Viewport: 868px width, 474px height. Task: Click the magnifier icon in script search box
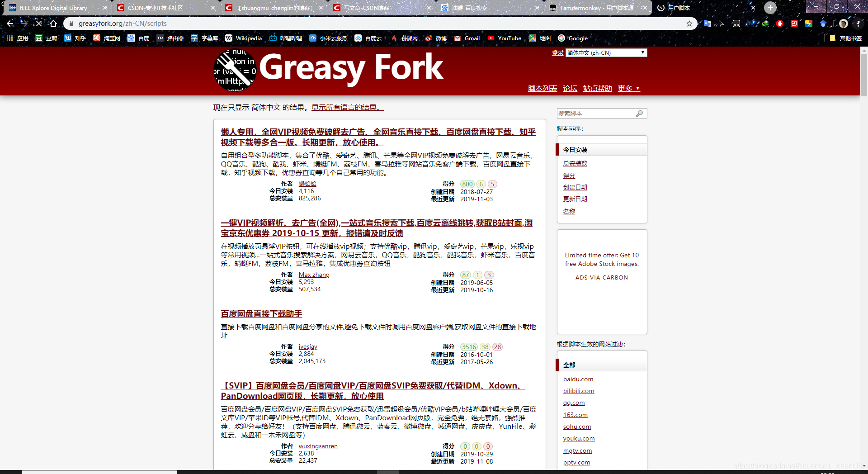point(639,114)
